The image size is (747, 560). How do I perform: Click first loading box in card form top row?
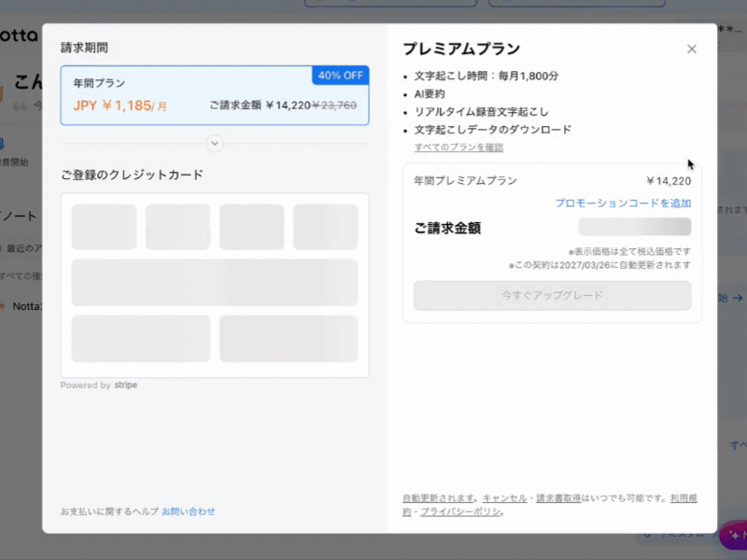pyautogui.click(x=104, y=227)
